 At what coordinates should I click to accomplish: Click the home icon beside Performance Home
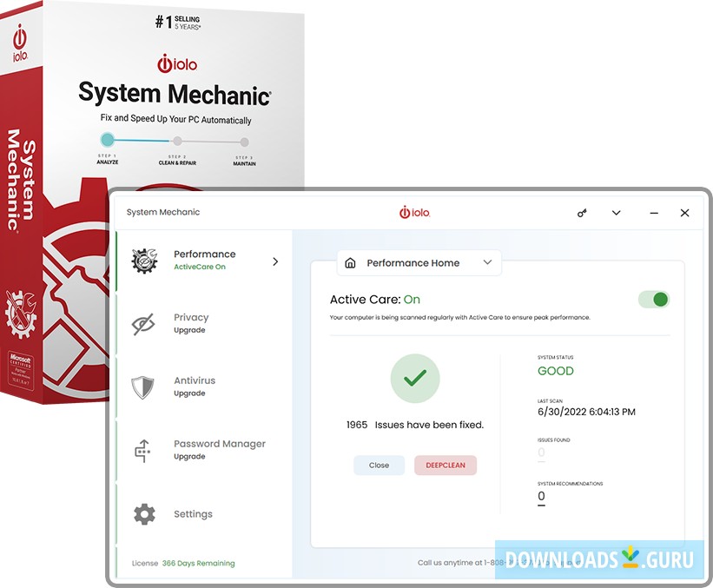coord(351,262)
